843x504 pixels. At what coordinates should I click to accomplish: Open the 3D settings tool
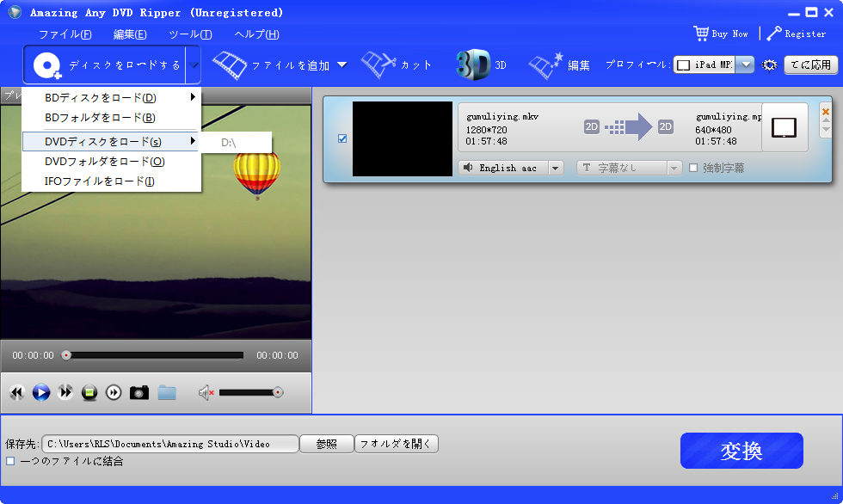482,65
